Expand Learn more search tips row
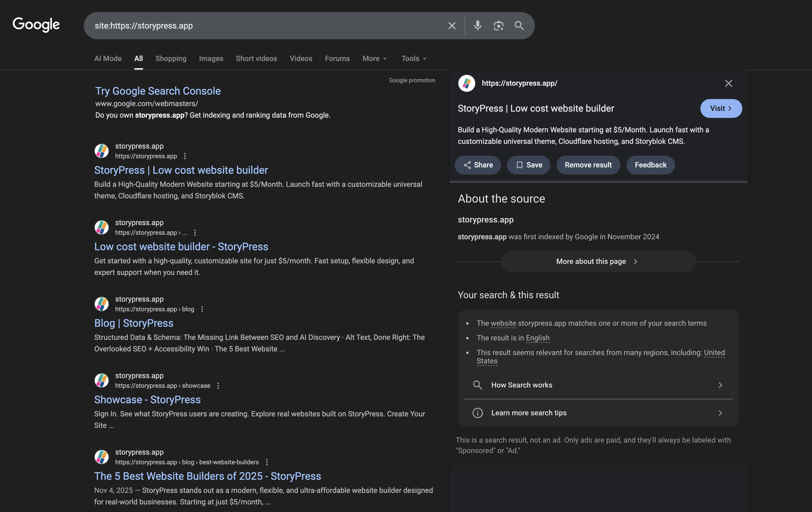The width and height of the screenshot is (812, 512). [x=598, y=413]
